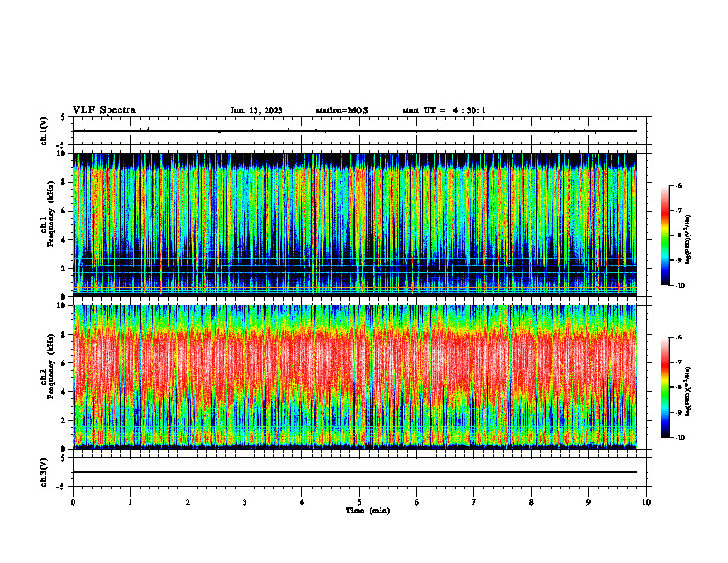The height and width of the screenshot is (563, 728).
Task: Click the ch.1(V) axis label
Action: pos(43,131)
